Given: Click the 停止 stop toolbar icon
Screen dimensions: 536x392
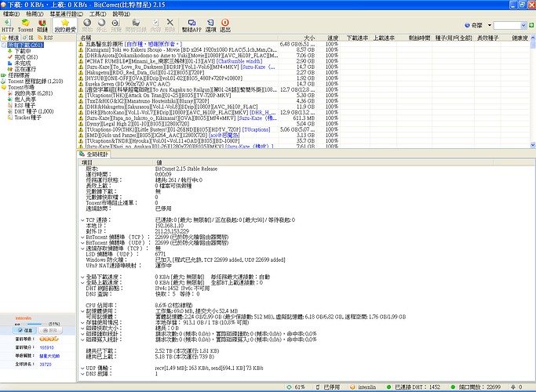Looking at the screenshot, I should (x=101, y=26).
